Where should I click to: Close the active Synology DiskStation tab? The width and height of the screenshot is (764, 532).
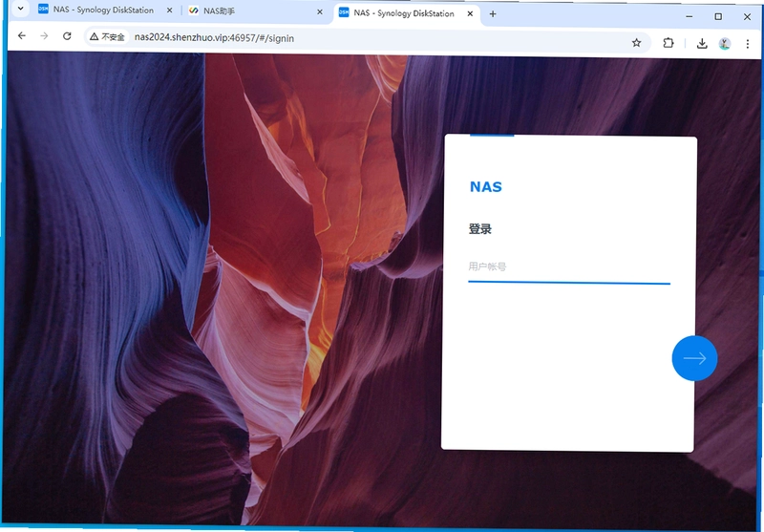[470, 13]
